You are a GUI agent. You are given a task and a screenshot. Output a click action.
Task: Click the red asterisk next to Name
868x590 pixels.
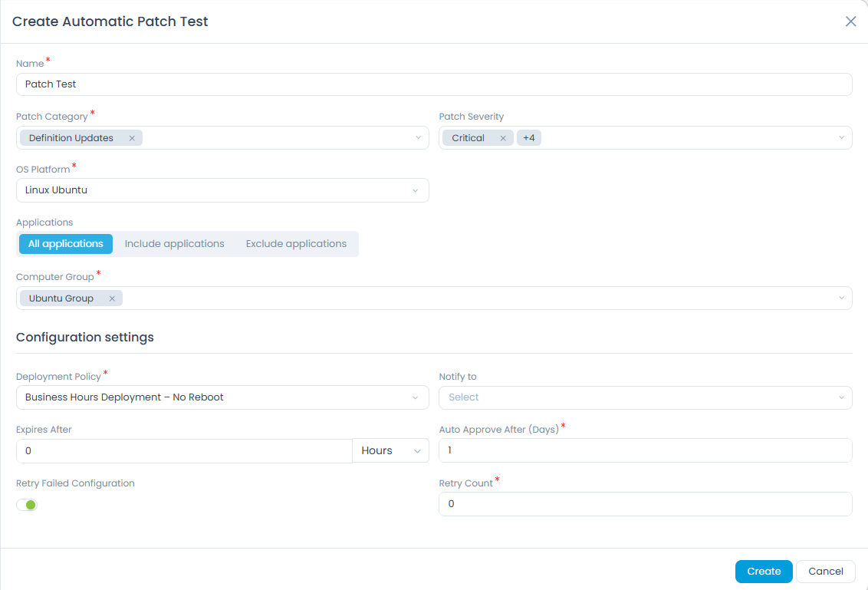pyautogui.click(x=48, y=59)
